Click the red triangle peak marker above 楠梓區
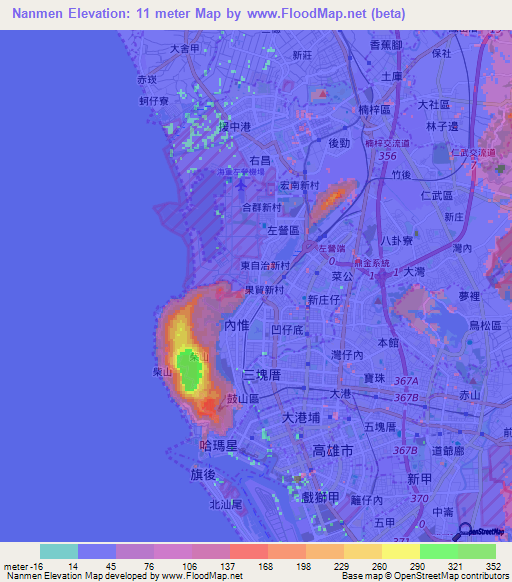 pos(323,93)
